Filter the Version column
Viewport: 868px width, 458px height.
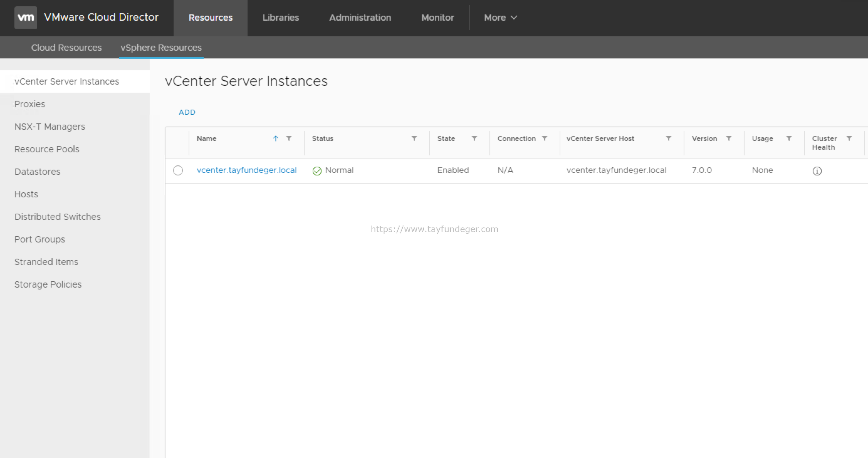(729, 138)
